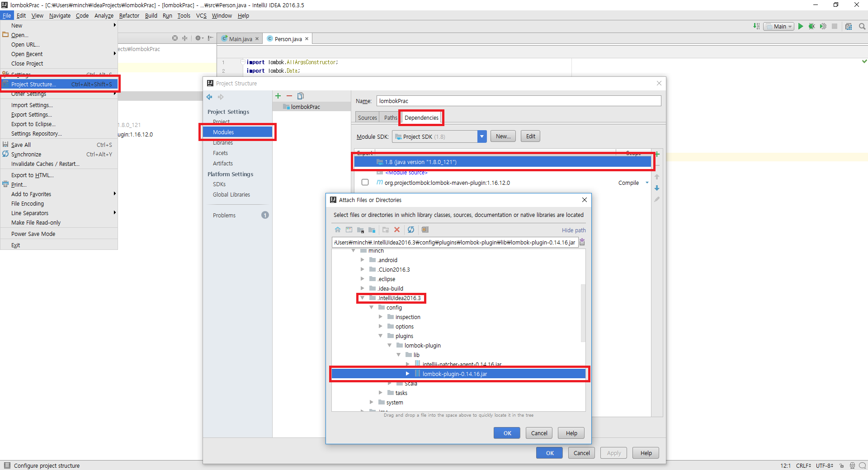Select the 1.8 java version dependency row
Viewport: 868px width, 470px height.
[x=502, y=162]
